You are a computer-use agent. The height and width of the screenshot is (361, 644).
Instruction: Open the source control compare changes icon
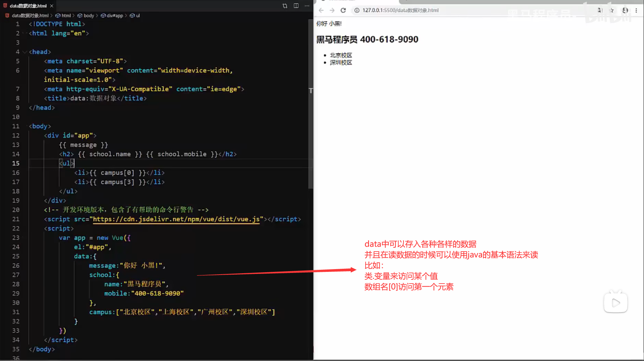(x=285, y=6)
